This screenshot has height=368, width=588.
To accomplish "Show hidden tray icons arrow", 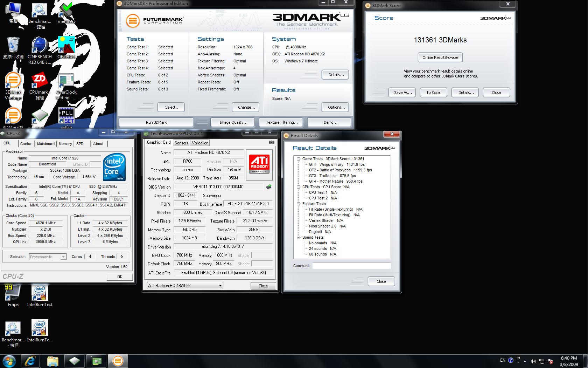I will (525, 361).
